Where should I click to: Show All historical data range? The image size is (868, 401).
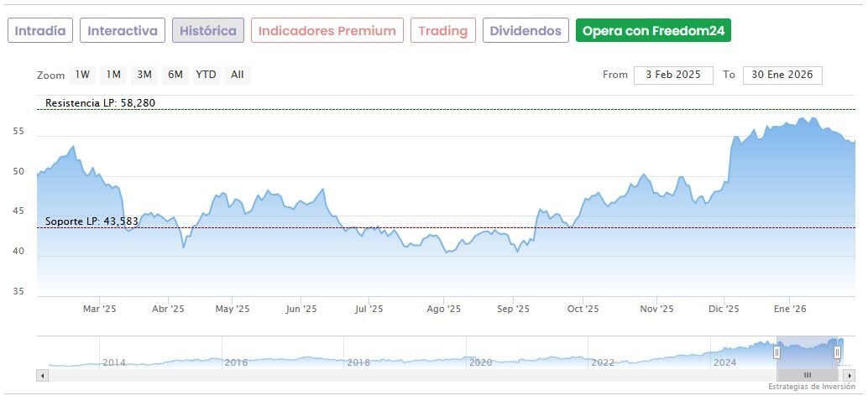tap(238, 75)
